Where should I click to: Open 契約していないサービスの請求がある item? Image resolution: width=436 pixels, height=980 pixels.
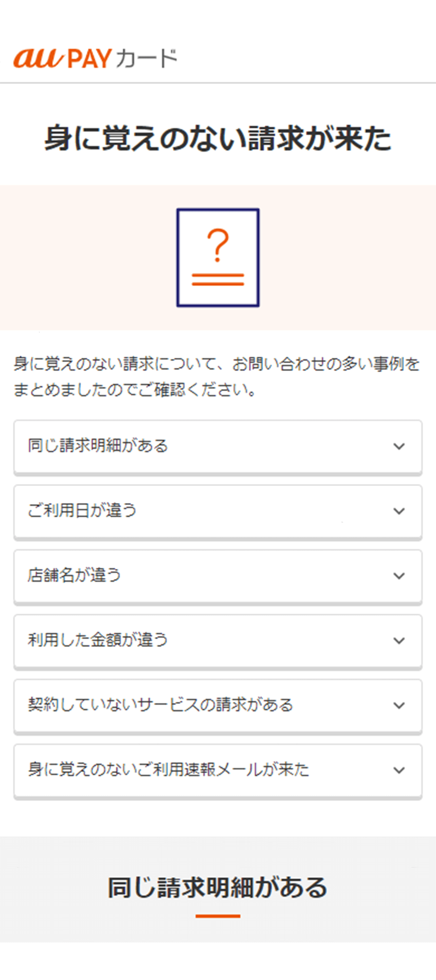161,705
